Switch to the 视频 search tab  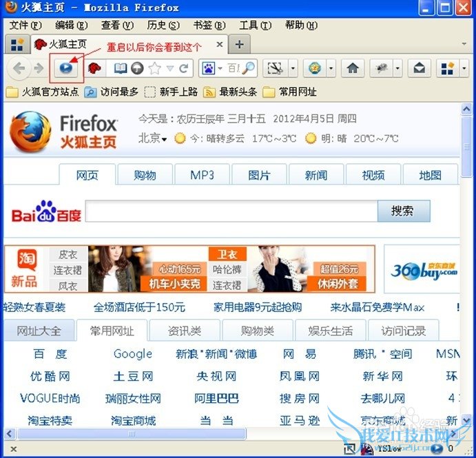pos(373,174)
